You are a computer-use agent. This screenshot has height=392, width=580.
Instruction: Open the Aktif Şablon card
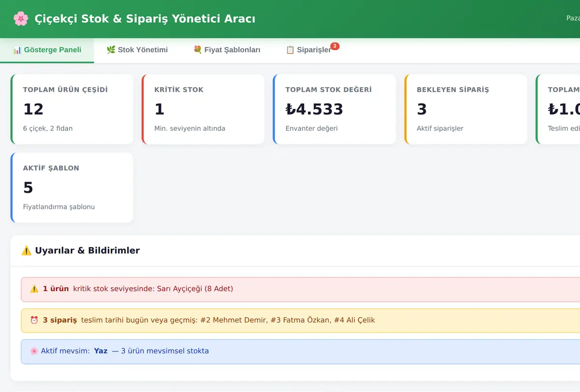point(72,188)
